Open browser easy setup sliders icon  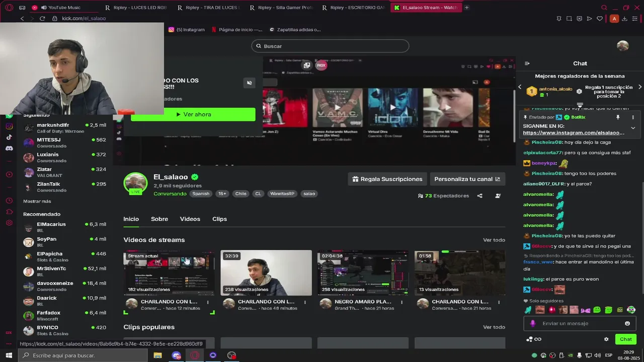(634, 19)
